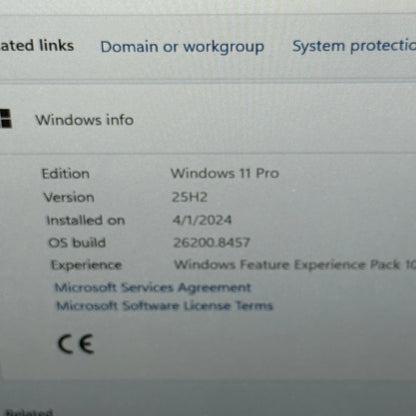
Task: Select the Windows 11 Pro edition value
Action: [x=225, y=173]
